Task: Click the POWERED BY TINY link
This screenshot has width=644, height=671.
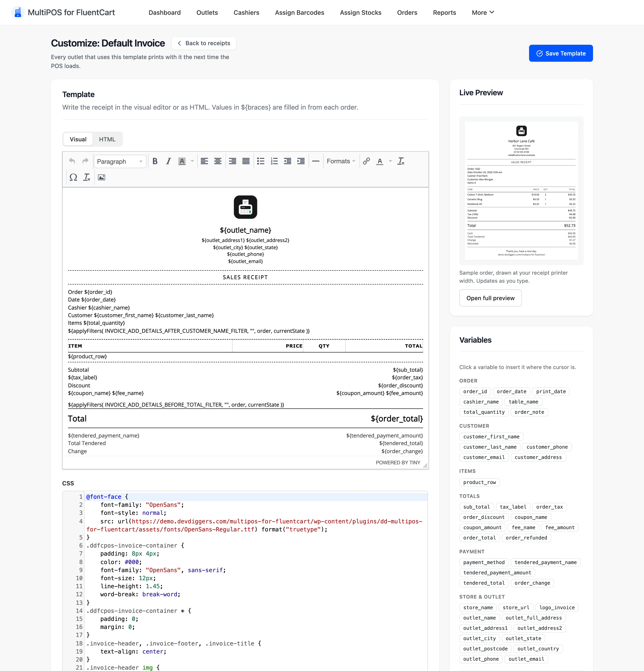Action: click(398, 463)
